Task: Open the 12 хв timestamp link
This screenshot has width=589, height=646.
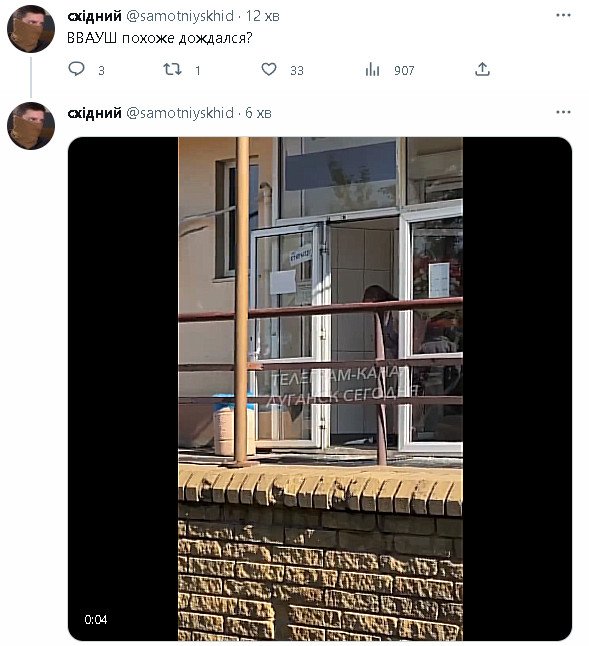Action: coord(263,16)
